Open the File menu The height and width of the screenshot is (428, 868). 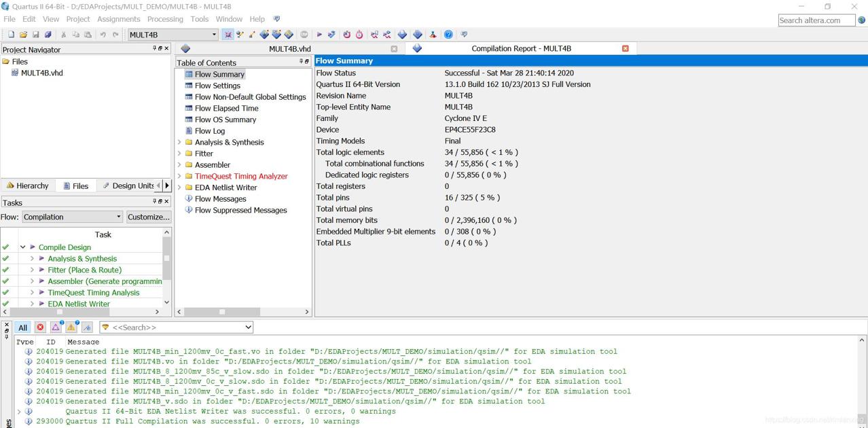pyautogui.click(x=10, y=19)
